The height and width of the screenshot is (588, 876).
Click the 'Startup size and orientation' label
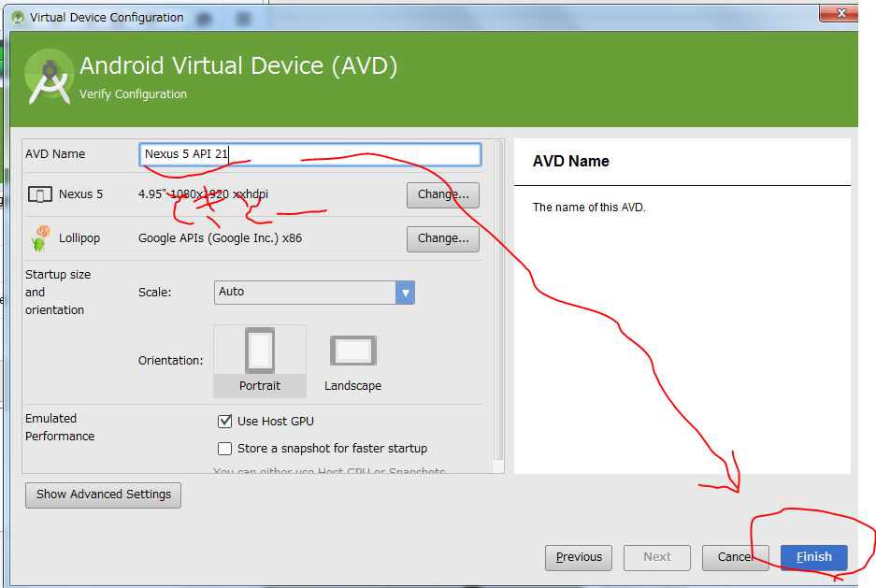click(x=58, y=292)
